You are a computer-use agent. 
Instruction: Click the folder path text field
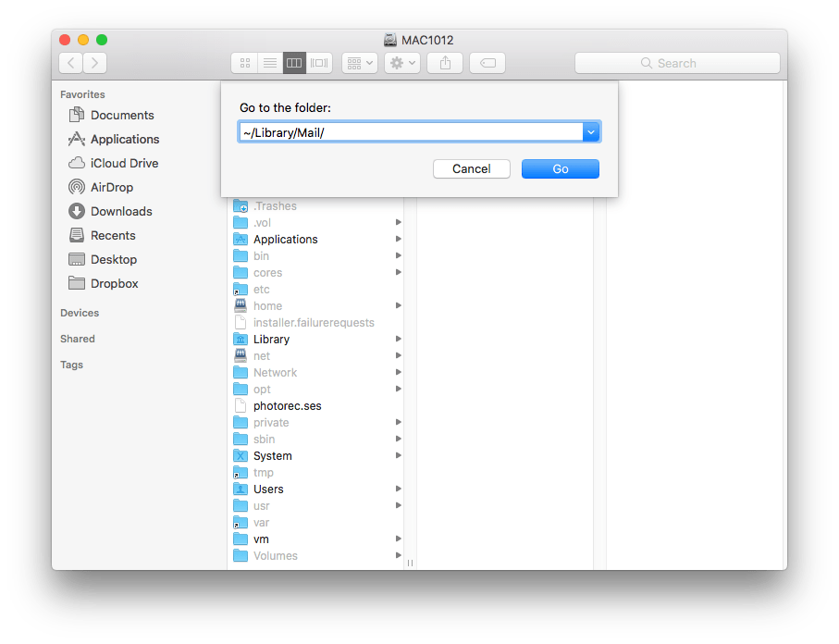coord(409,132)
